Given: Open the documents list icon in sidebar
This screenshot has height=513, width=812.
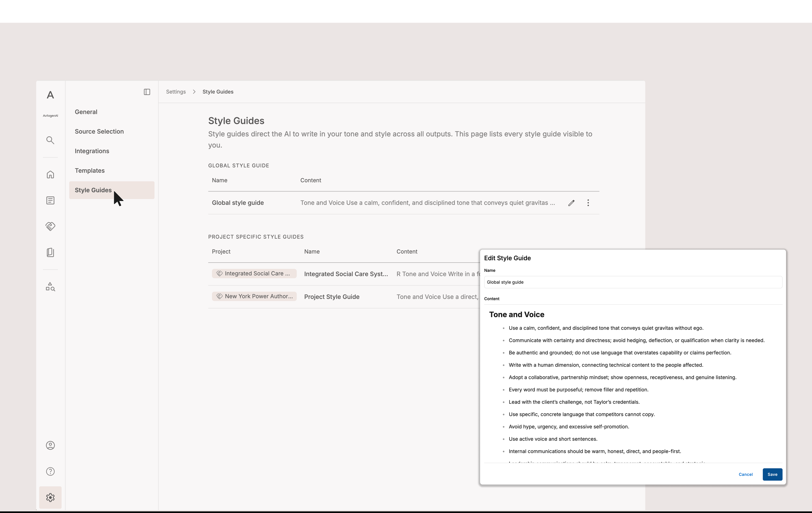Looking at the screenshot, I should 50,201.
